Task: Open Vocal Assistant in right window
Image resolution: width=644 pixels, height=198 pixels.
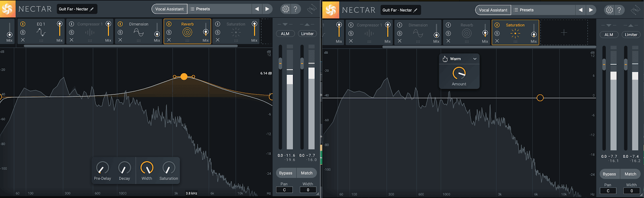Action: 493,10
